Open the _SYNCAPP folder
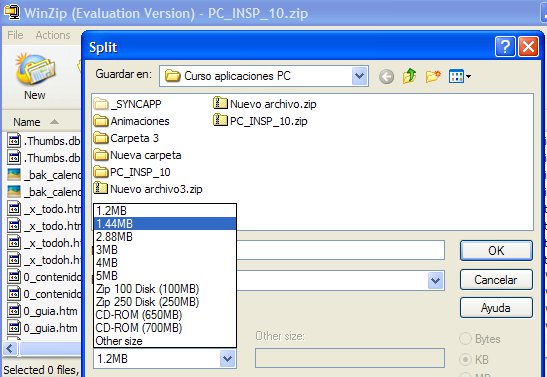This screenshot has width=547, height=377. tap(127, 104)
